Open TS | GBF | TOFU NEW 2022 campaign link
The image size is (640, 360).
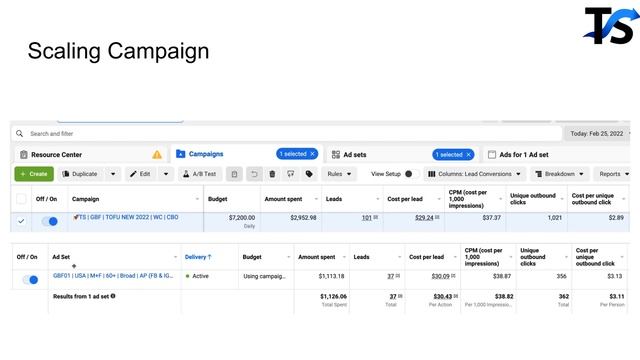129,217
